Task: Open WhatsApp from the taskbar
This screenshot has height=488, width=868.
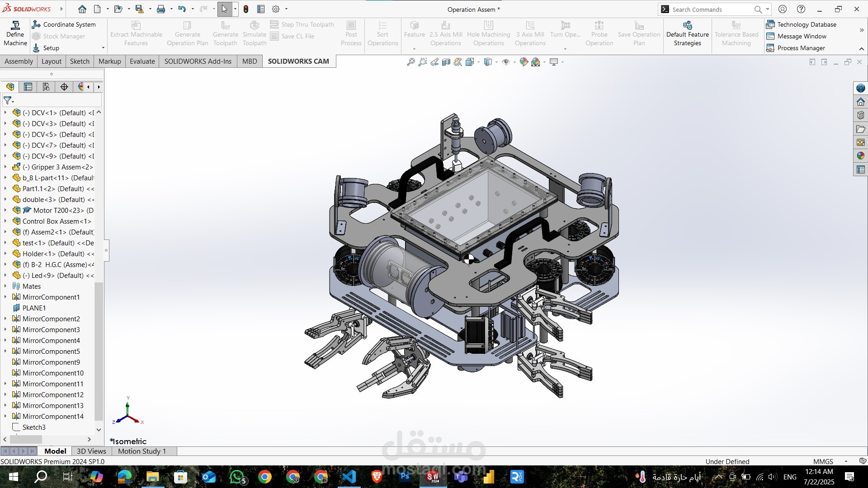Action: click(x=237, y=477)
